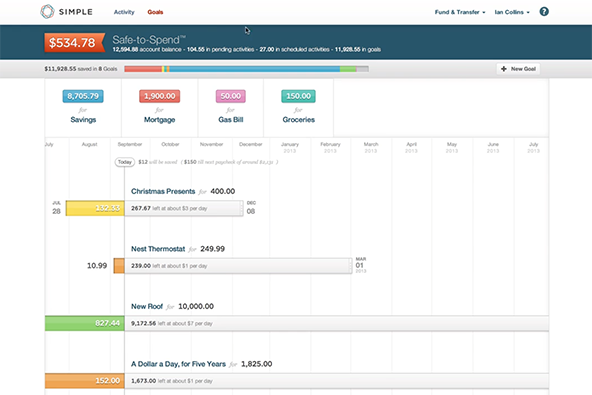Screen dimensions: 592x395
Task: Click the blue segment of goals bar
Action: [254, 69]
